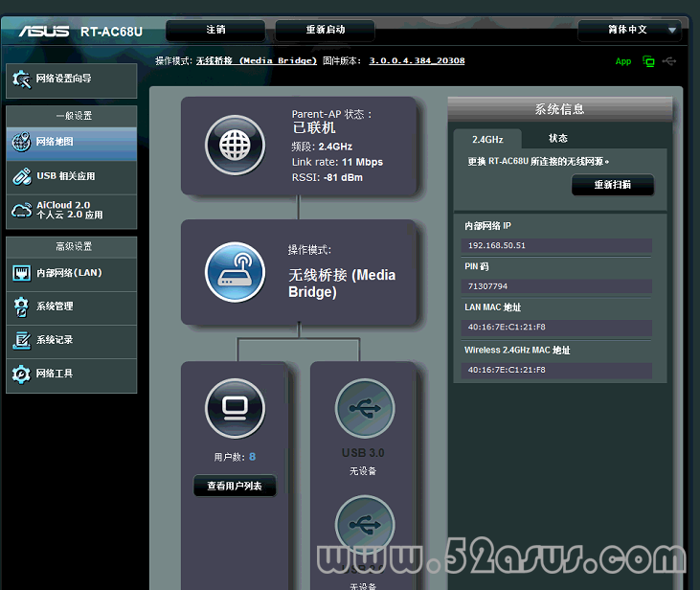Image resolution: width=700 pixels, height=590 pixels.
Task: Open the Network Setup Wizard (网络设置向导) icon
Action: (x=21, y=79)
